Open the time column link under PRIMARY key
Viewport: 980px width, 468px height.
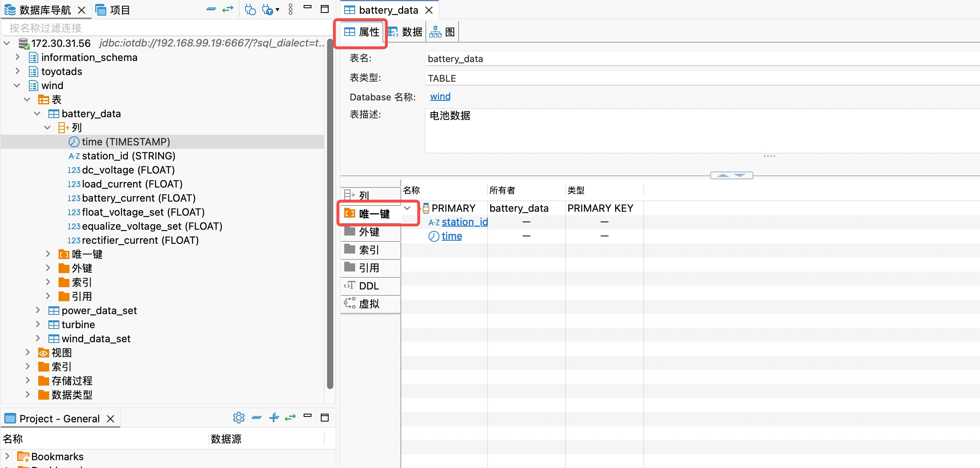[x=452, y=236]
